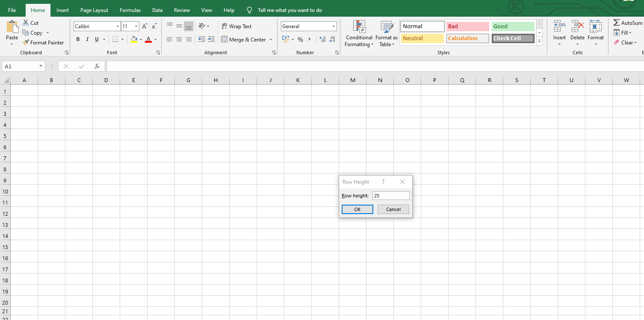Click the Cut icon in Clipboard group
Image resolution: width=644 pixels, height=320 pixels.
[25, 23]
